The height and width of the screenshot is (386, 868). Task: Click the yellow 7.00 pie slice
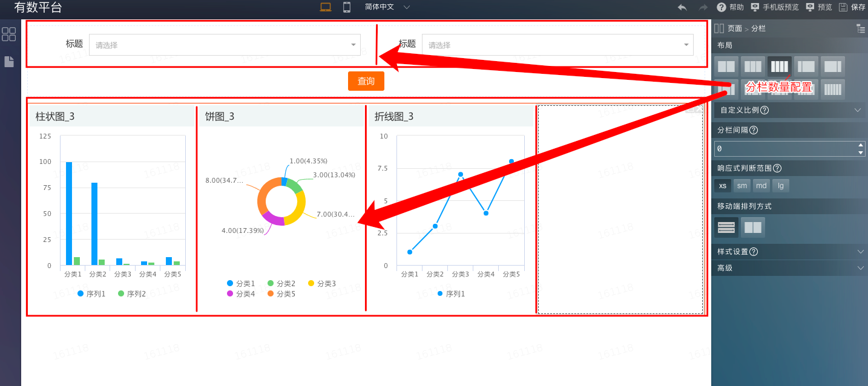coord(297,209)
